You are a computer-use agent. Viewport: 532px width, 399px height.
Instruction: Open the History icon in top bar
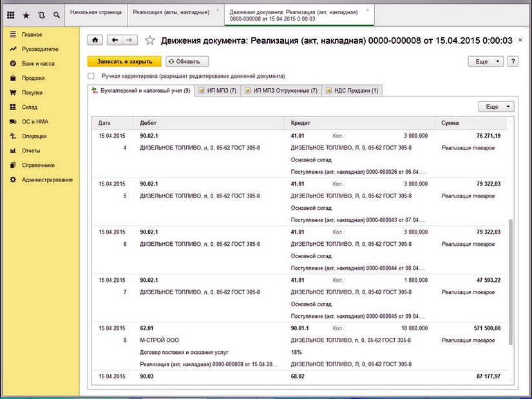click(41, 14)
